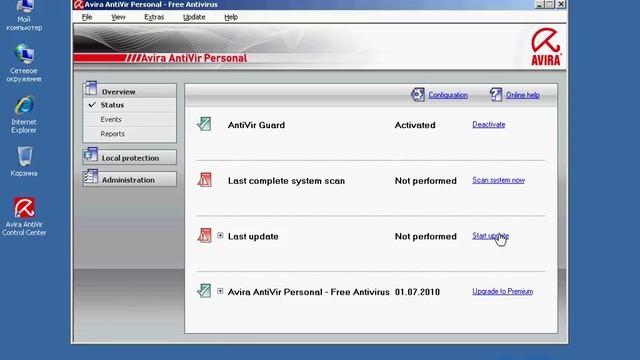Click Scan system now link
Screen dimensions: 640x360
pyautogui.click(x=498, y=180)
